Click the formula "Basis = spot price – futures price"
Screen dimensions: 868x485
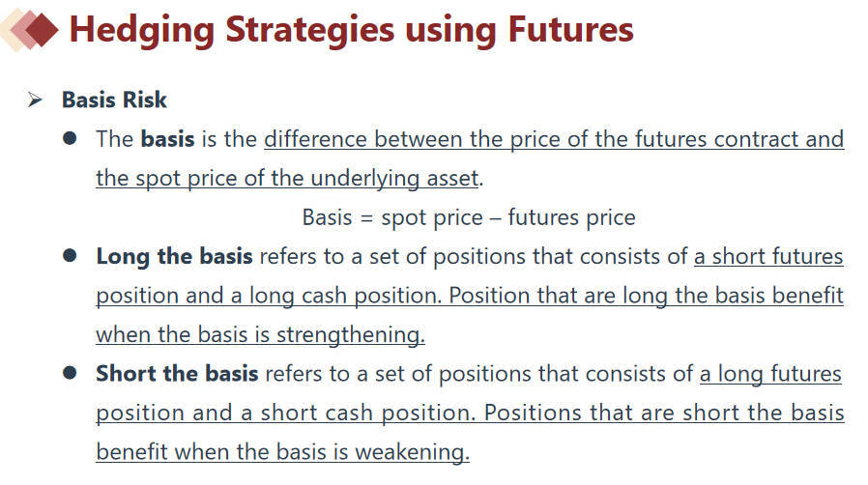tap(469, 216)
